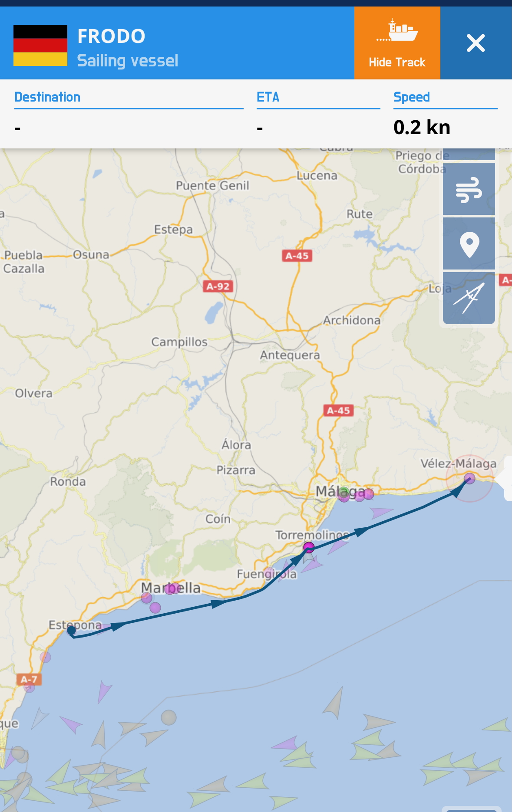Tap the purple vessel arrow east of Málaga

pyautogui.click(x=382, y=513)
